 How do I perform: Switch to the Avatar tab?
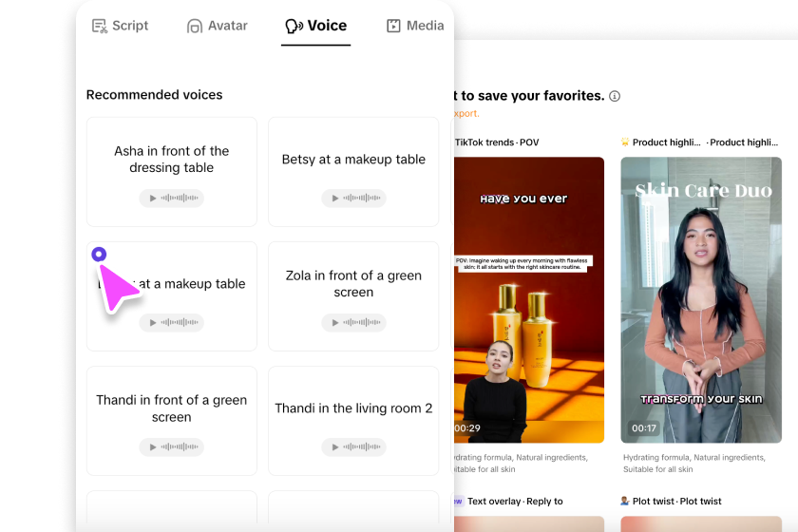click(217, 26)
